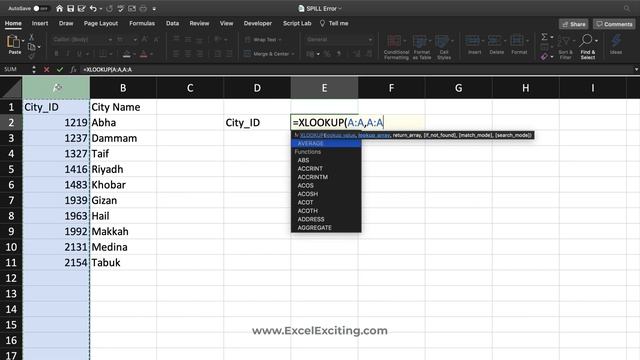Click the Delete cells icon

pyautogui.click(x=495, y=40)
